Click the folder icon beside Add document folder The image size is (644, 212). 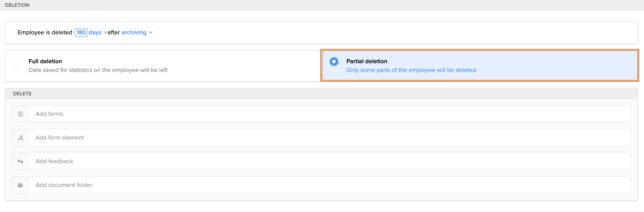click(20, 185)
